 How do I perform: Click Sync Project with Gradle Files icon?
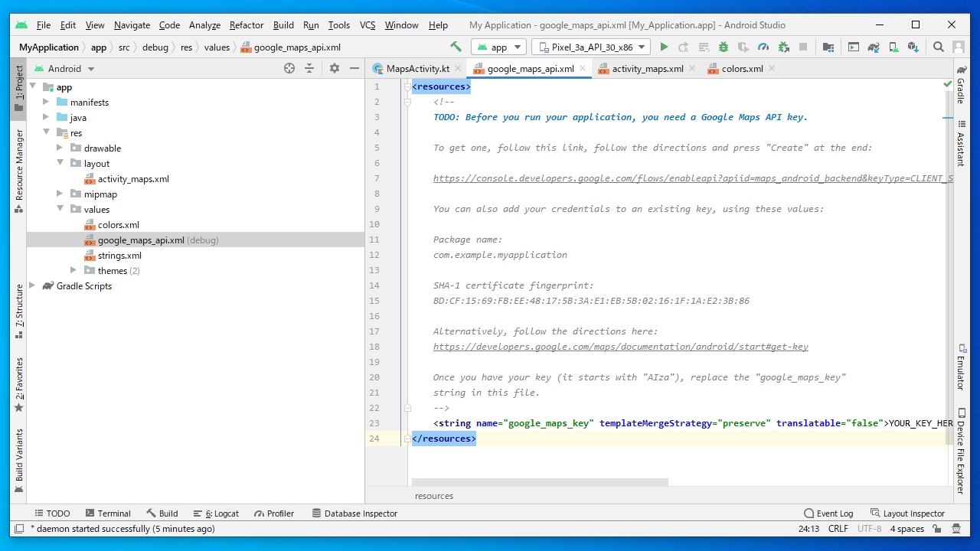[x=873, y=47]
